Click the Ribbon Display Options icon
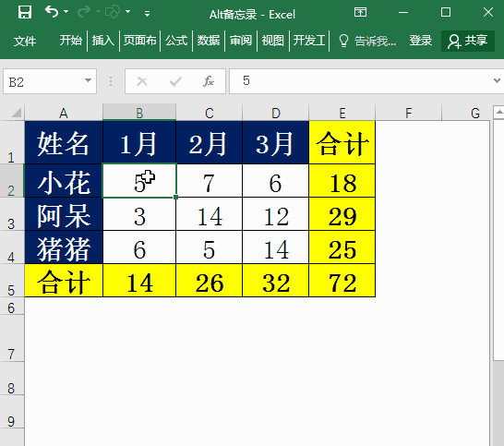This screenshot has width=504, height=446. tap(360, 12)
